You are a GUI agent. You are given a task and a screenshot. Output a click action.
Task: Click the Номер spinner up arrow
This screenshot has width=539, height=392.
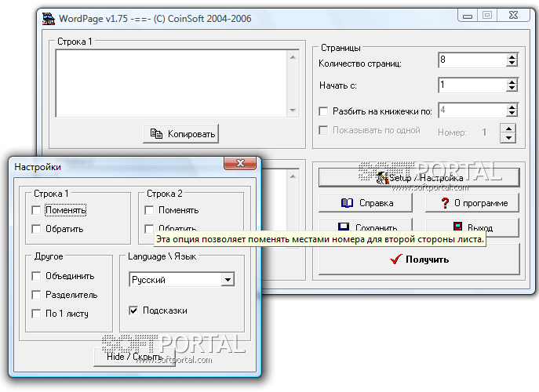point(508,129)
